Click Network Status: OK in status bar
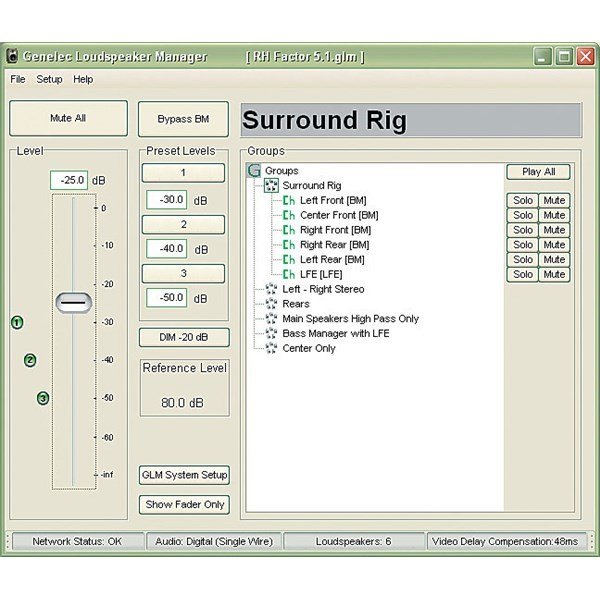Viewport: 600px width, 600px height. (x=77, y=541)
